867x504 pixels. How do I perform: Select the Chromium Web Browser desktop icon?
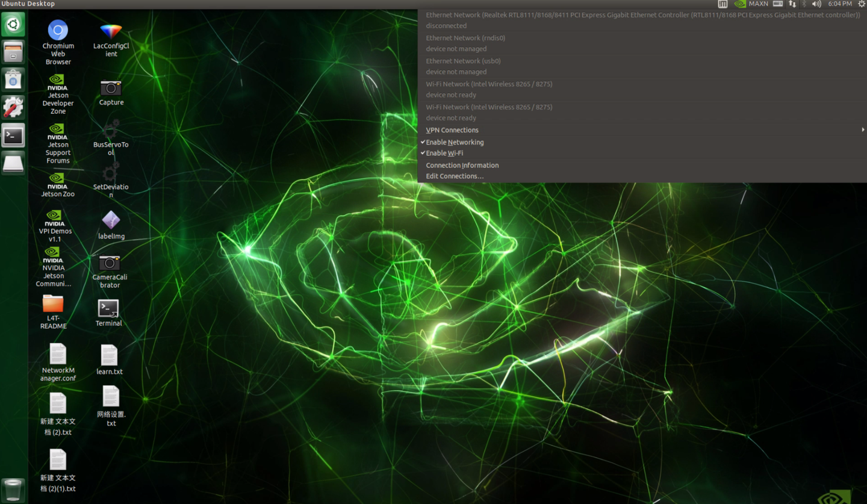(58, 42)
